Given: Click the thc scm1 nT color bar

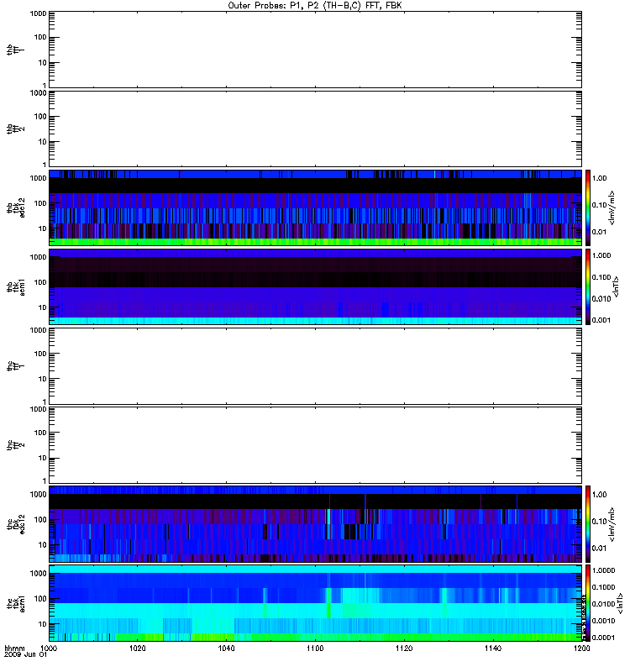Looking at the screenshot, I should tap(589, 602).
